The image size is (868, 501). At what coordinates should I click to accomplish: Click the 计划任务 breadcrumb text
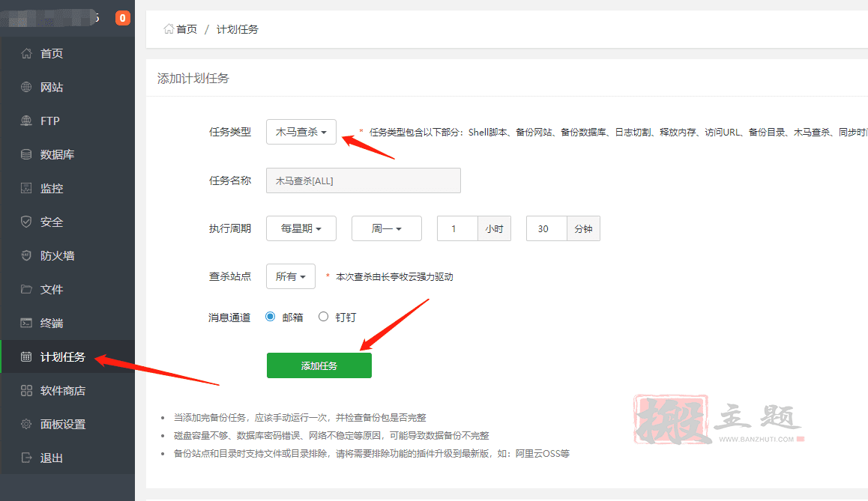click(237, 29)
